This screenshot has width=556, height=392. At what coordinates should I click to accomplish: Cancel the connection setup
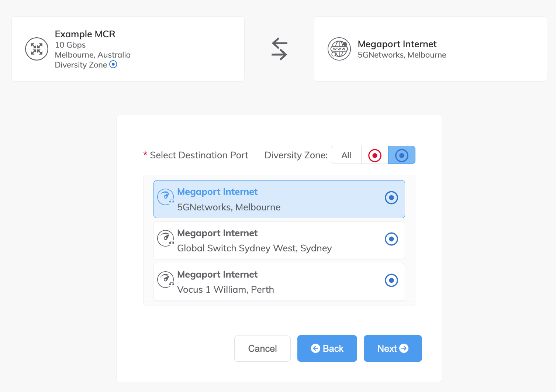pos(262,348)
